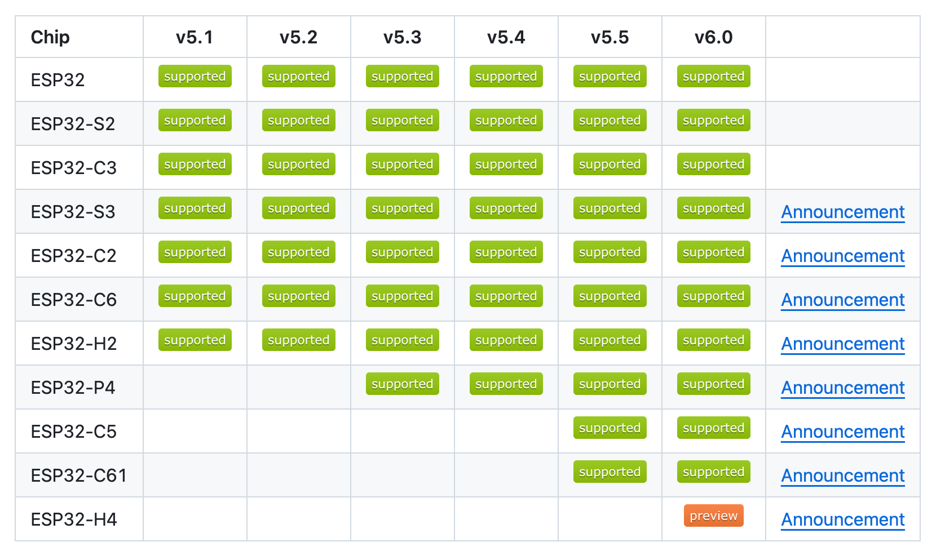Select the v6.0 column header

point(714,37)
